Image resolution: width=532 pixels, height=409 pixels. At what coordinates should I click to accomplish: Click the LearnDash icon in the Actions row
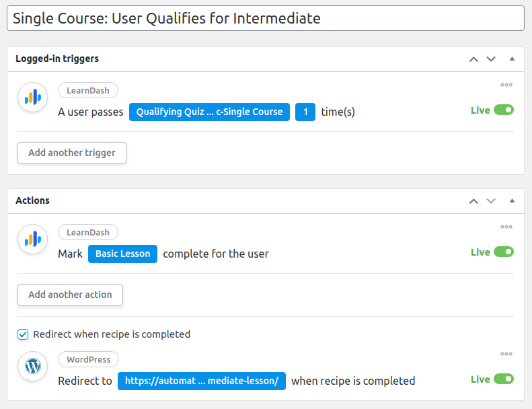pos(32,239)
